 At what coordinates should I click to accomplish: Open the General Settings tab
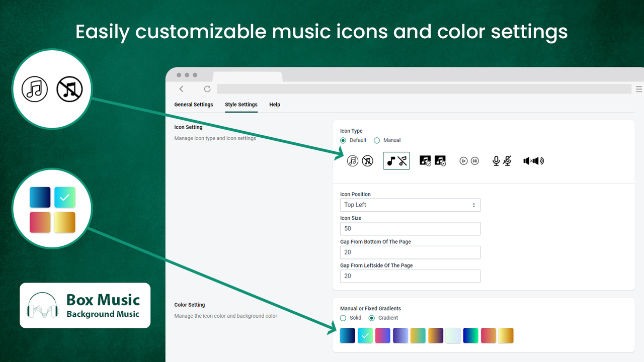[x=194, y=105]
